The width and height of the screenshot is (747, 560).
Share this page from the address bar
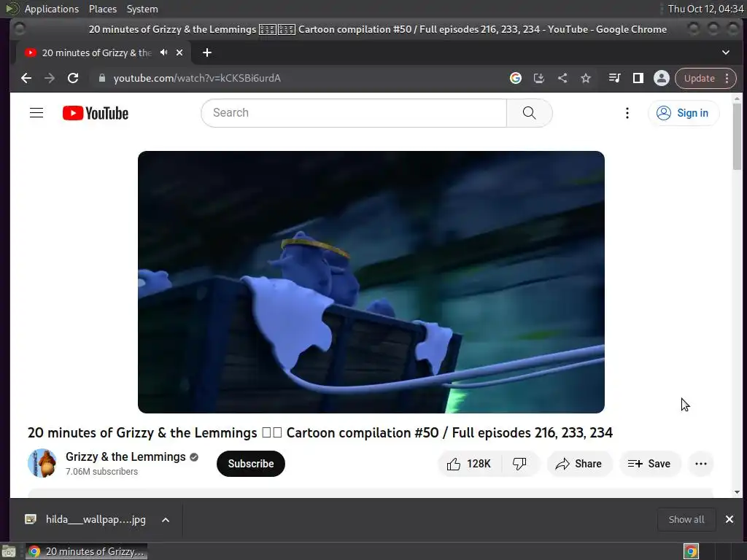pyautogui.click(x=562, y=78)
